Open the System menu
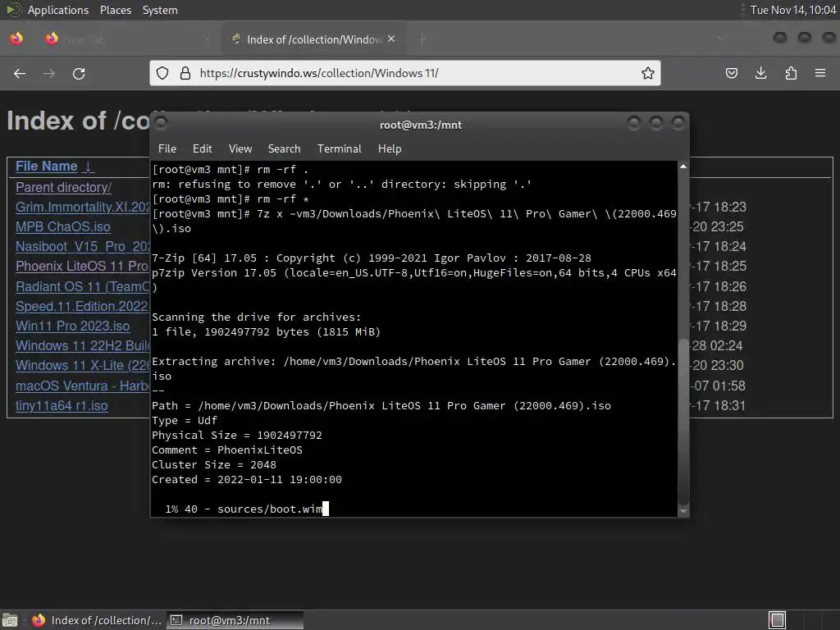The image size is (840, 630). pos(160,10)
